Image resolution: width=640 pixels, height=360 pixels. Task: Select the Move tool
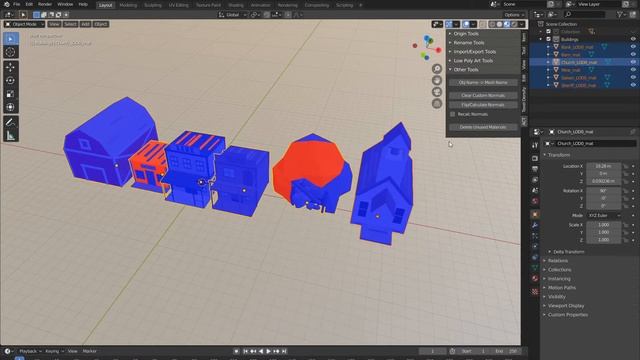(x=11, y=67)
